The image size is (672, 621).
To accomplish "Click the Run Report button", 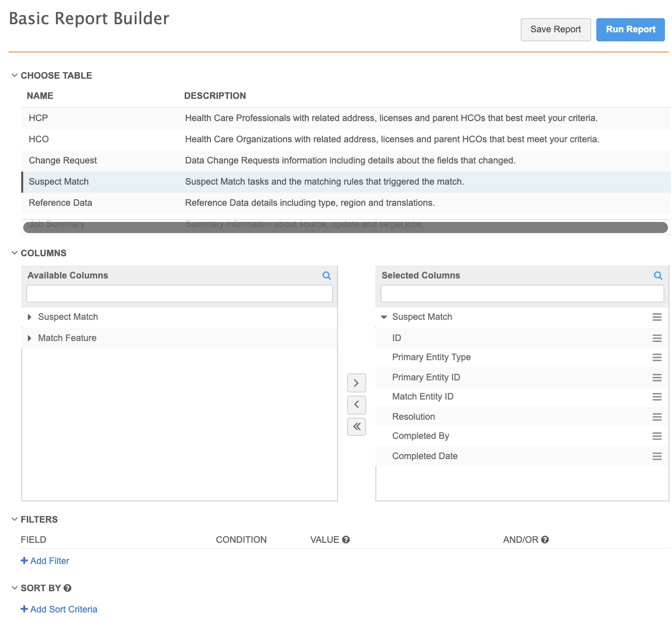I will click(630, 29).
